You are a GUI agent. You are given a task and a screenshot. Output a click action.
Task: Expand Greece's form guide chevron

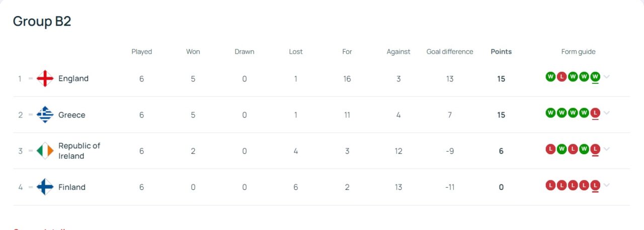tap(607, 113)
